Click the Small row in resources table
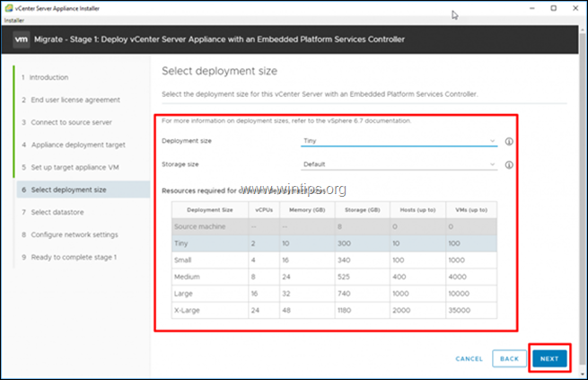 pyautogui.click(x=334, y=260)
